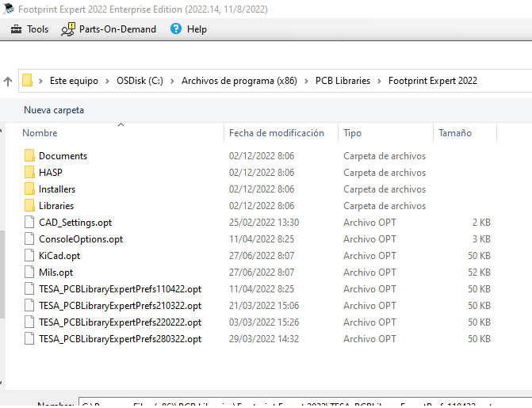
Task: Expand the chevron after OSDisk (C:)
Action: pyautogui.click(x=172, y=81)
